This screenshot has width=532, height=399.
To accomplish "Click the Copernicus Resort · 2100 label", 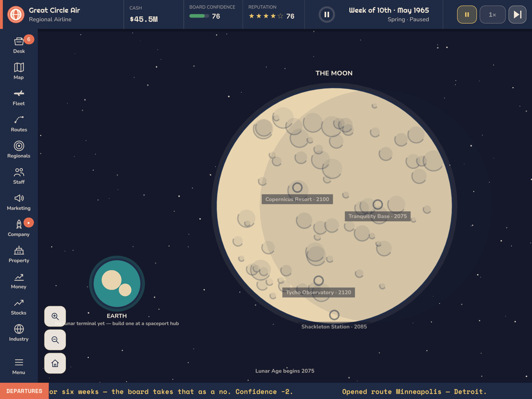I will click(297, 199).
